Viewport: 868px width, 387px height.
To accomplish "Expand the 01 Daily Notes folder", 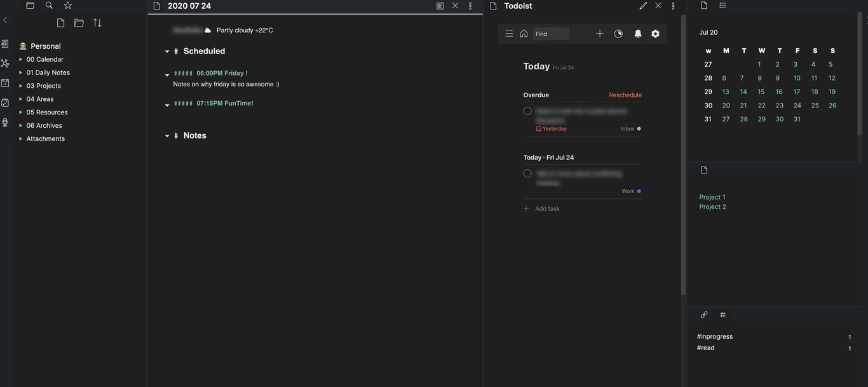I will 21,72.
